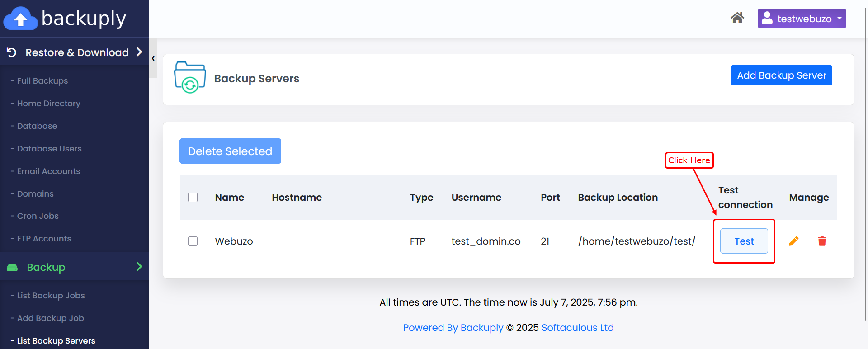Click the user avatar icon
Viewport: 868px width, 349px height.
point(767,18)
